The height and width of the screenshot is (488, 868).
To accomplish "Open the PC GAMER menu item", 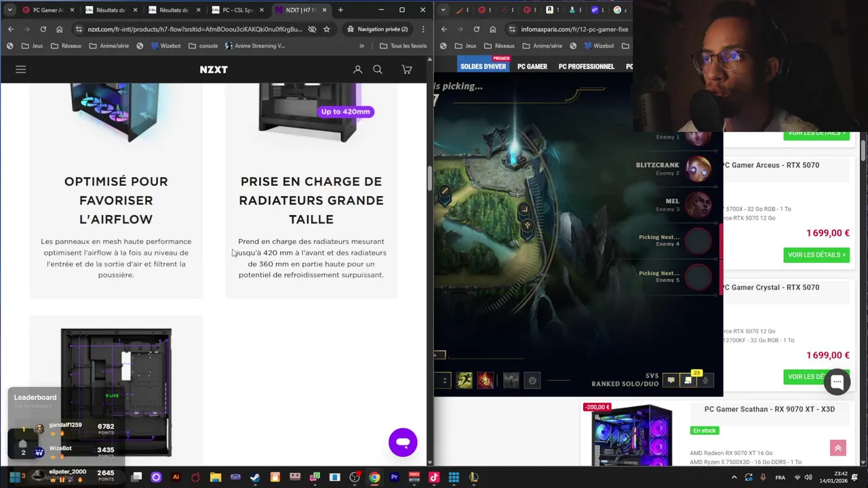I will tap(532, 66).
